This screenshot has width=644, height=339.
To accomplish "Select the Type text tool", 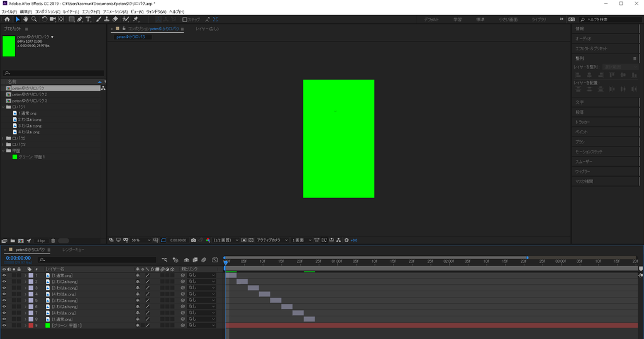I will point(88,19).
